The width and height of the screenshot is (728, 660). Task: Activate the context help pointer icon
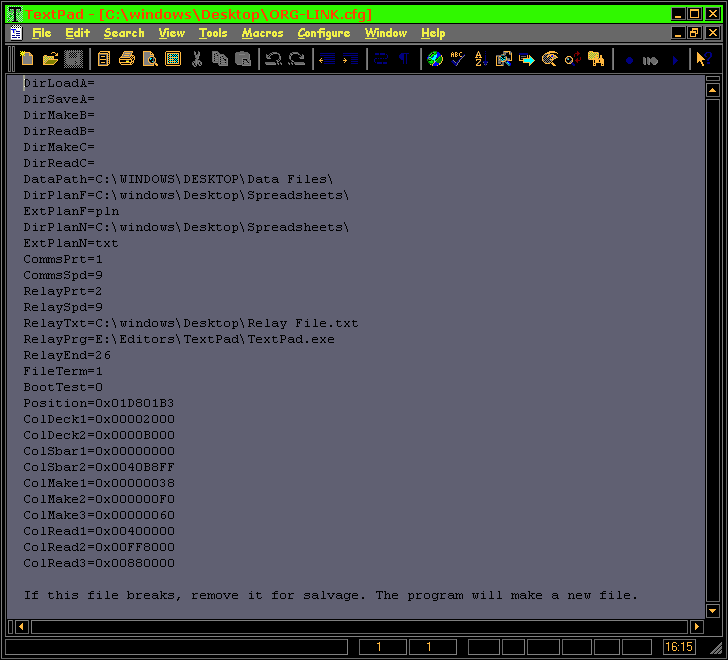click(702, 59)
